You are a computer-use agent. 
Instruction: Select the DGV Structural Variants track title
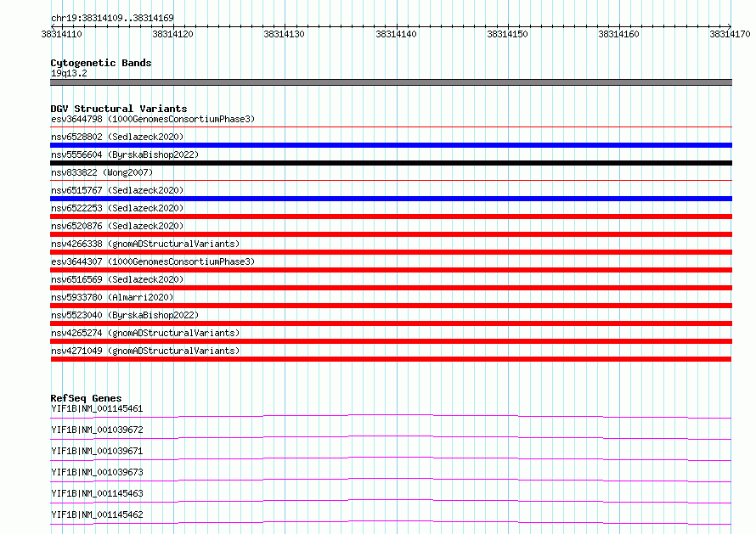pyautogui.click(x=119, y=109)
